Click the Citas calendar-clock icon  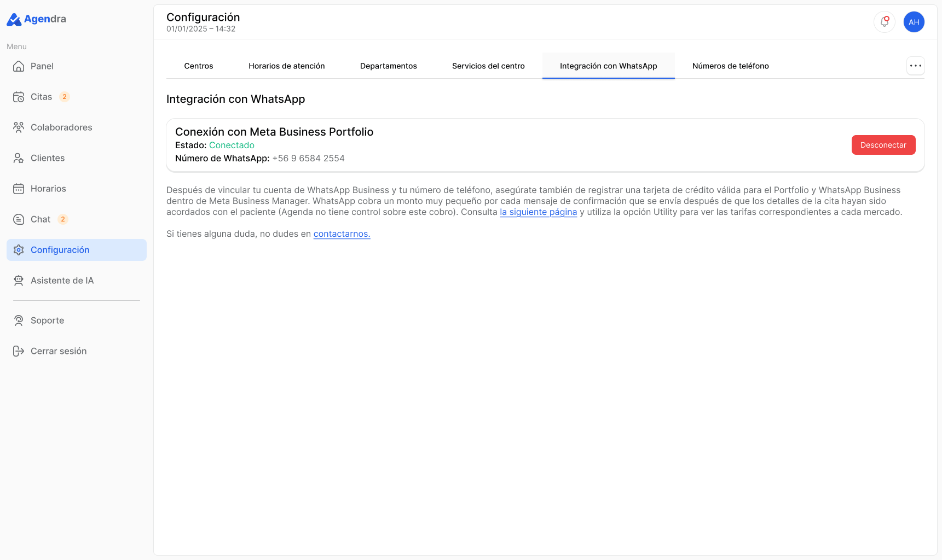[x=19, y=97]
